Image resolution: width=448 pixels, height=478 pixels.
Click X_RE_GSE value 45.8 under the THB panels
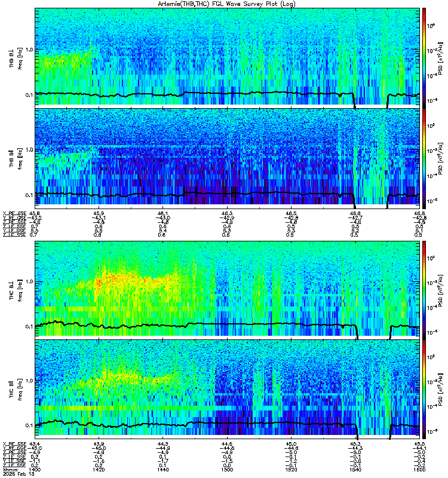pyautogui.click(x=34, y=213)
